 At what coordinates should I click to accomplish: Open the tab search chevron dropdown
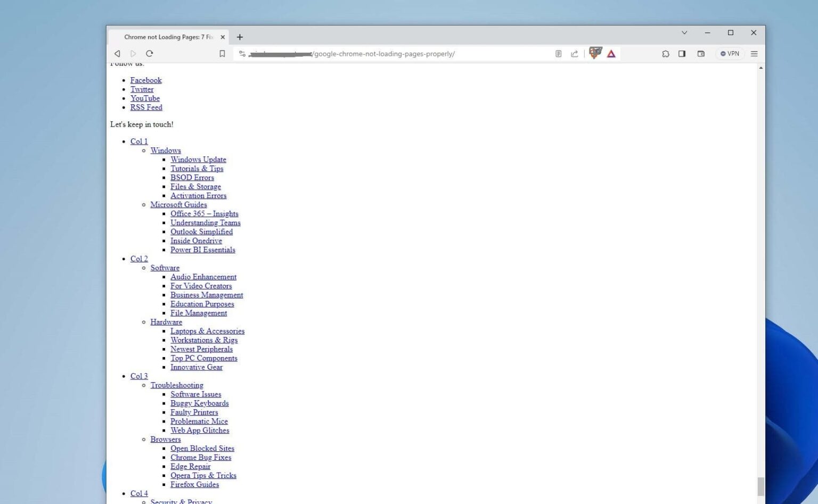pyautogui.click(x=684, y=33)
